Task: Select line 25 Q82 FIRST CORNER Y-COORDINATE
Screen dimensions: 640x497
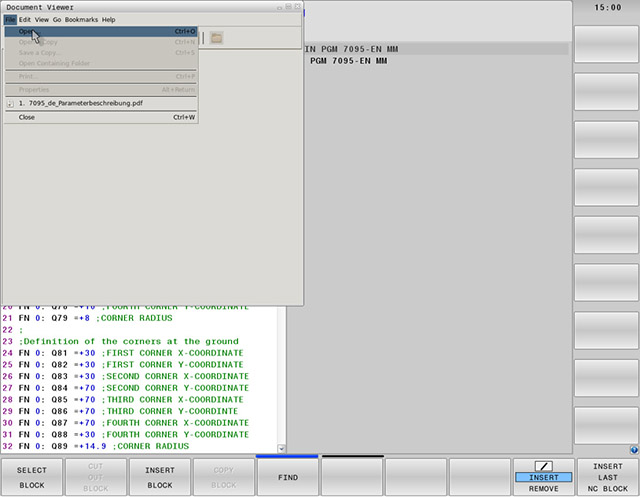Action: pyautogui.click(x=122, y=364)
